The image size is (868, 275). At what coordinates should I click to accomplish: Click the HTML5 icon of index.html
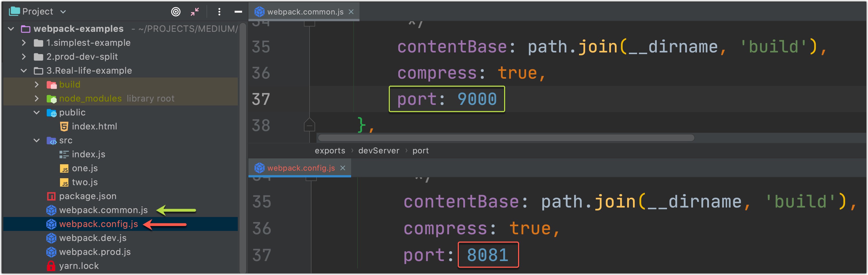click(64, 127)
